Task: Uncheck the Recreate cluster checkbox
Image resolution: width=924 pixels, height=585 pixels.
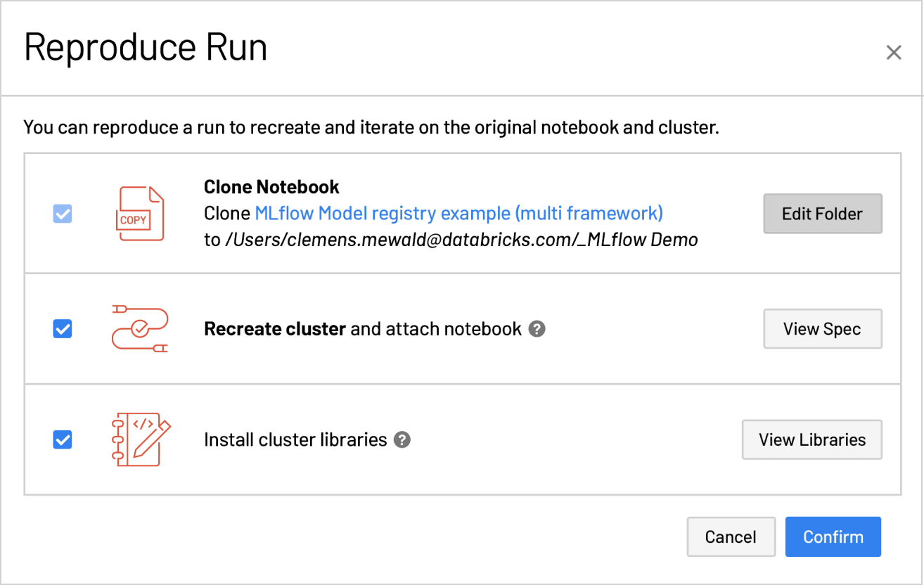Action: [x=63, y=328]
